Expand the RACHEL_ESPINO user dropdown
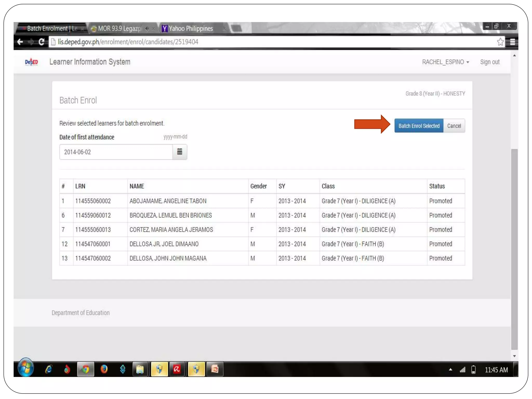Screen dimensions: 532x399 tap(445, 62)
